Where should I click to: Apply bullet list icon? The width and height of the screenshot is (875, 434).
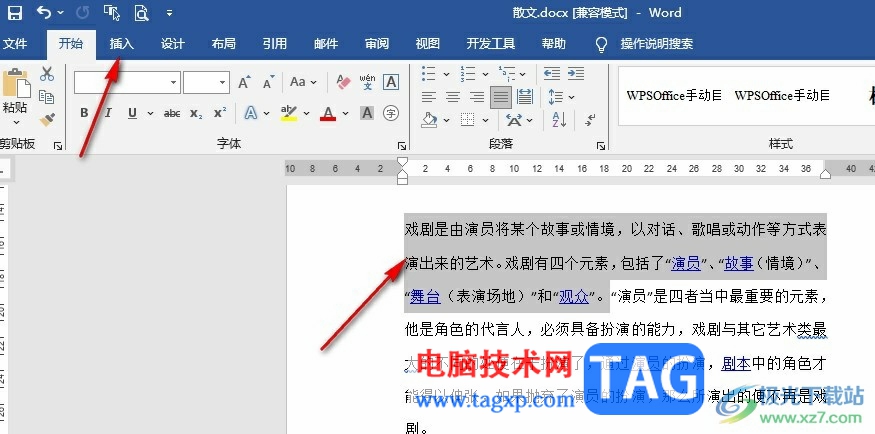coord(429,74)
